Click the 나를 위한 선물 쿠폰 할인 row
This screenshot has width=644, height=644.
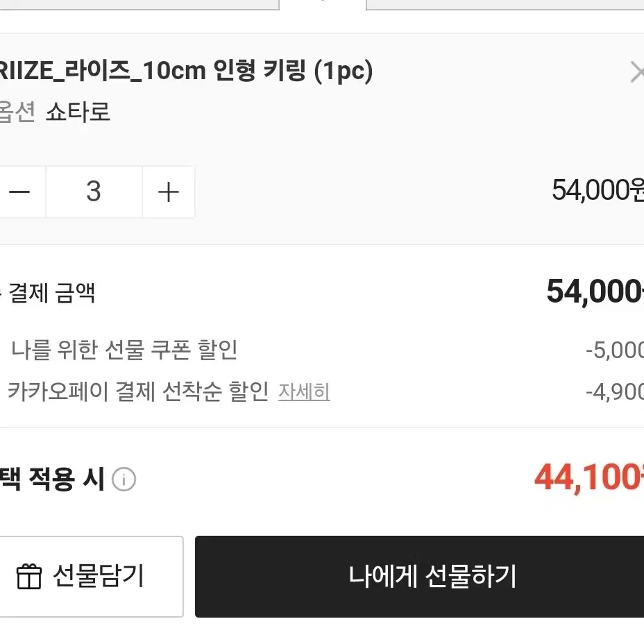coord(322,350)
